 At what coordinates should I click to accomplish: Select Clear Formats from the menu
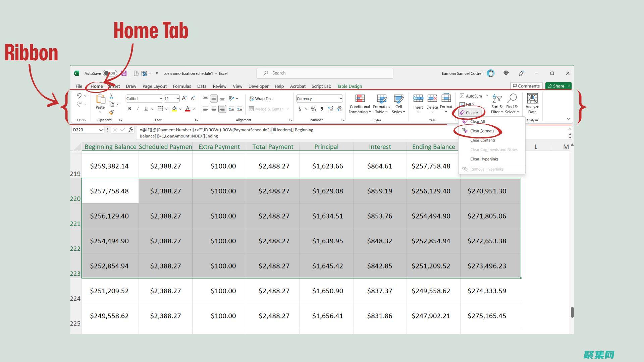pos(482,131)
